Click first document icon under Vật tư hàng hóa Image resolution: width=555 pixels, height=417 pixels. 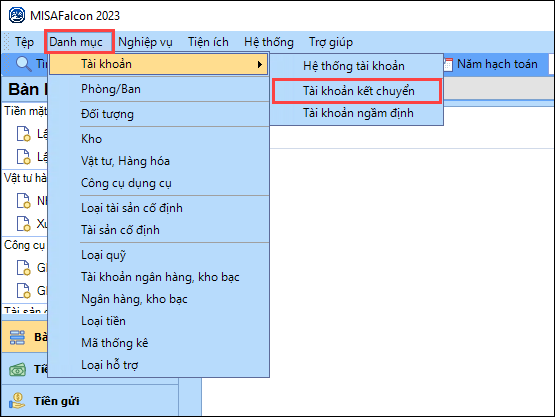[x=24, y=201]
